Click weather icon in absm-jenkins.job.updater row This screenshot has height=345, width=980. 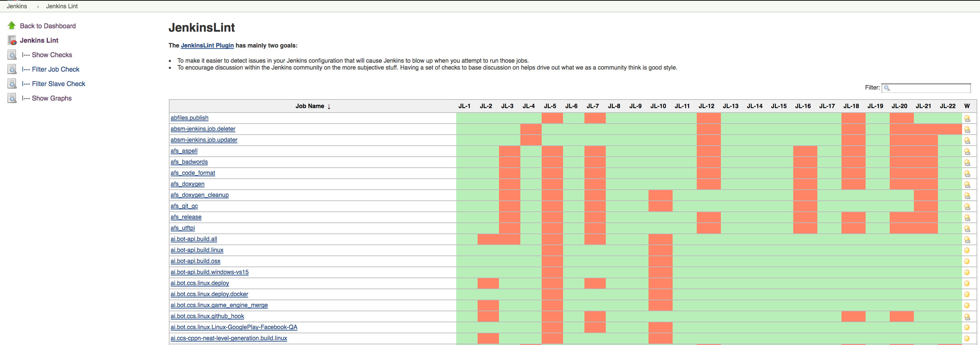(967, 140)
